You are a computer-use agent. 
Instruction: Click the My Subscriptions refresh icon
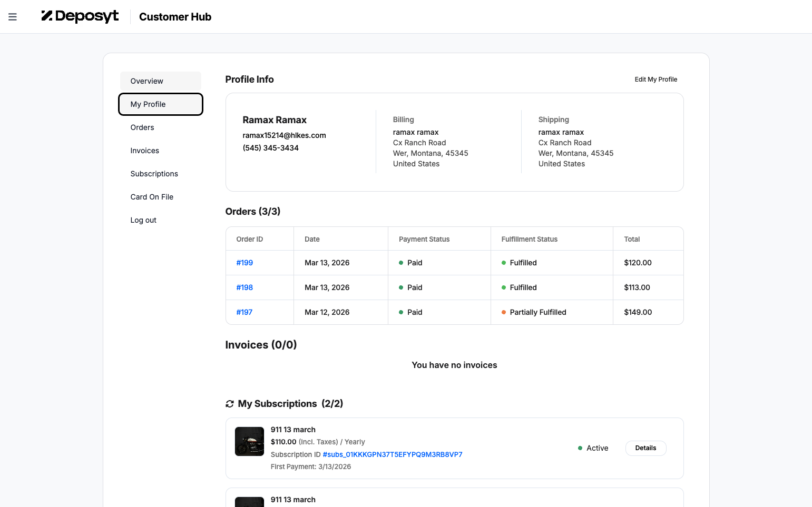(x=230, y=404)
